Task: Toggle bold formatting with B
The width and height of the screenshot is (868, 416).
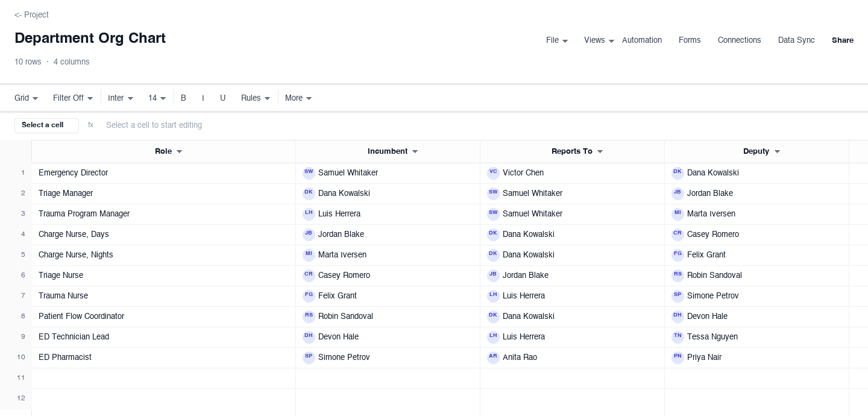Action: coord(183,98)
